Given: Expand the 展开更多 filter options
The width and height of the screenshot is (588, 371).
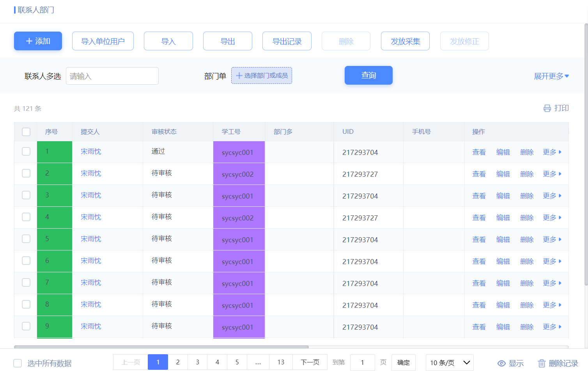Looking at the screenshot, I should click(551, 76).
